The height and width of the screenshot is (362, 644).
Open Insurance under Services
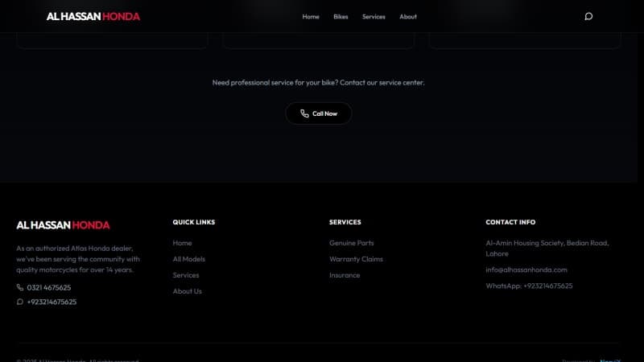click(x=345, y=275)
